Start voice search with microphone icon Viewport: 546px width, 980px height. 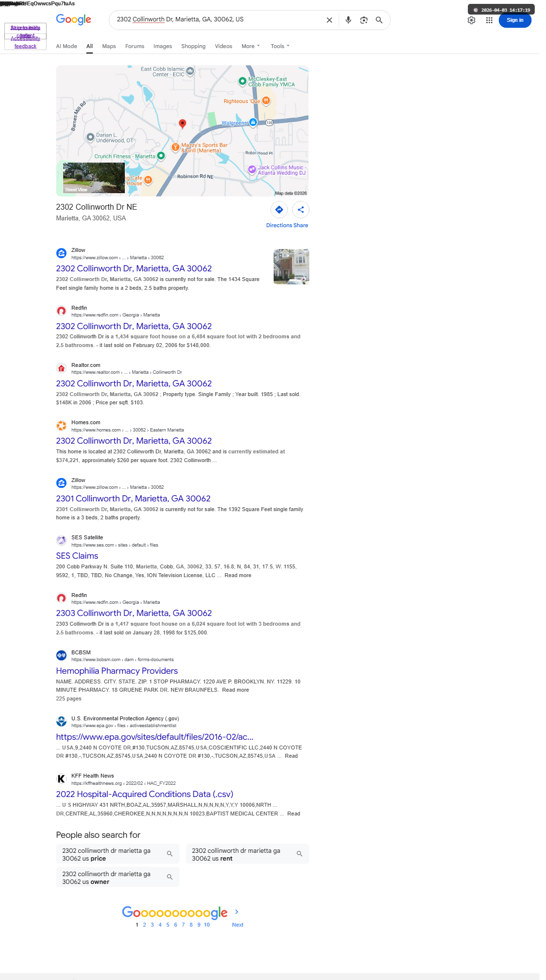click(348, 20)
